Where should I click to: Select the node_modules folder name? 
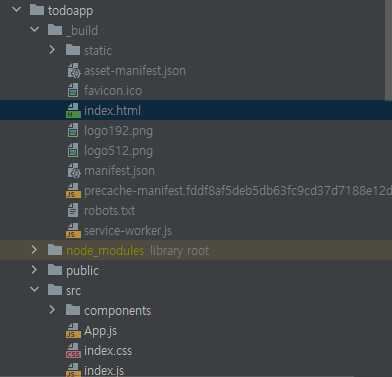105,251
